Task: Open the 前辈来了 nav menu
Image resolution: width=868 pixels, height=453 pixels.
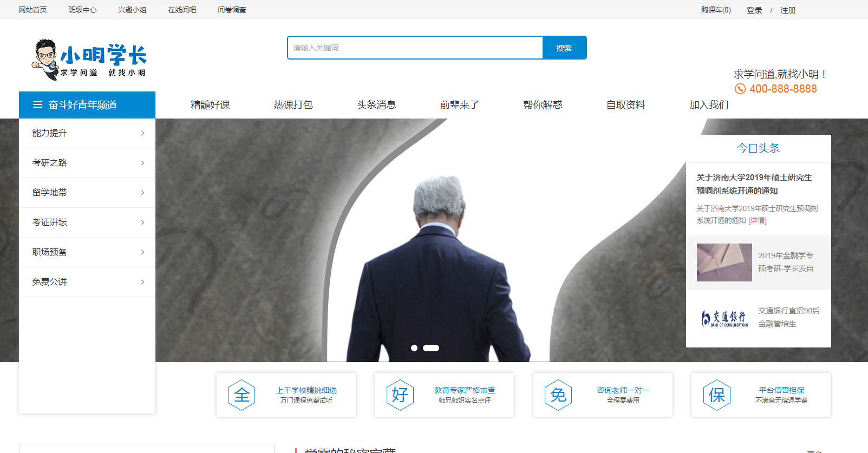Action: 460,105
